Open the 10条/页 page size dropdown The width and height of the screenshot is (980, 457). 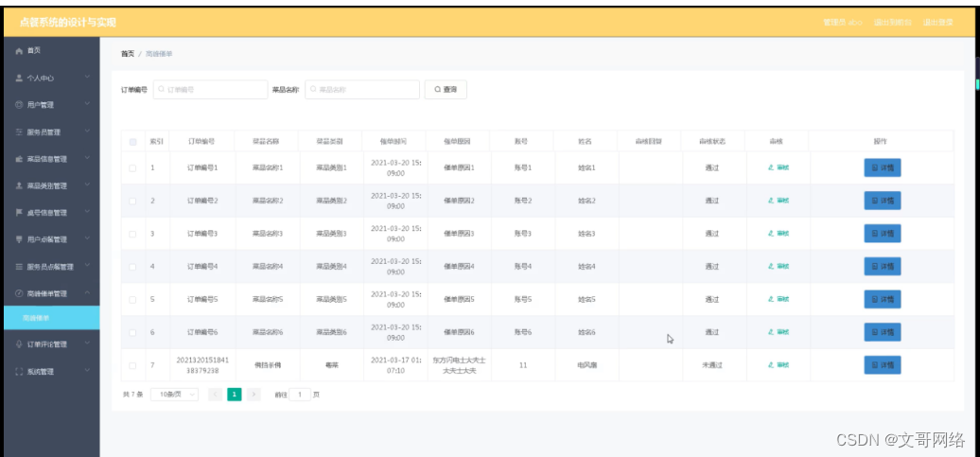[174, 395]
